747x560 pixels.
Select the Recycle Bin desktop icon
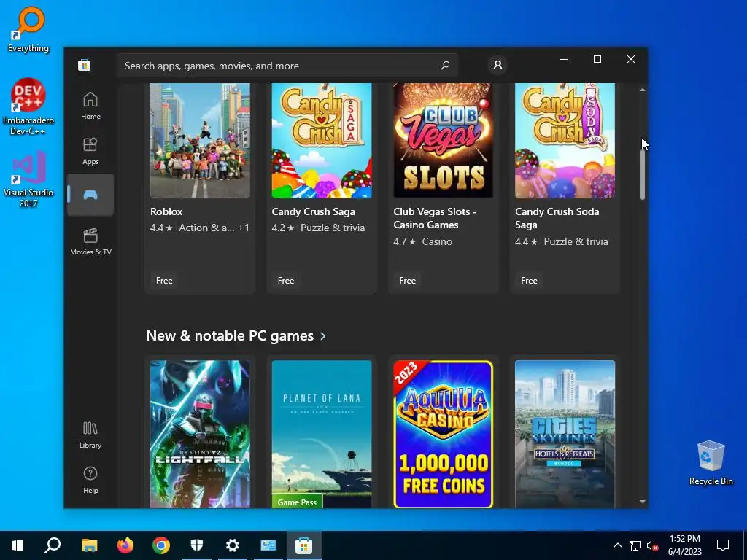coord(711,463)
